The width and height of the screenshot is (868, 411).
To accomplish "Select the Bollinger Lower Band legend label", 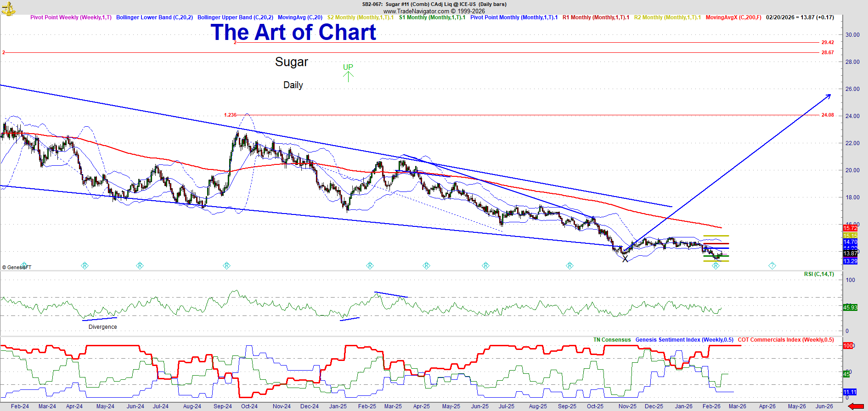I will [154, 17].
